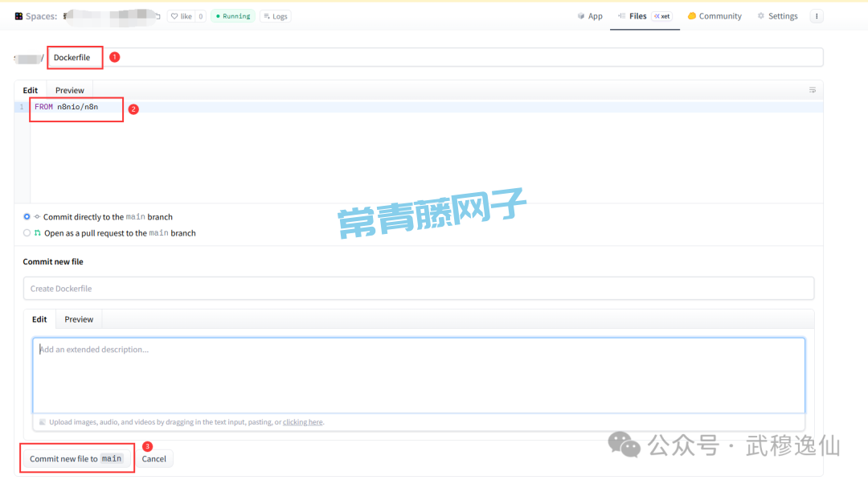Click the xet badge beside Files

[x=661, y=16]
